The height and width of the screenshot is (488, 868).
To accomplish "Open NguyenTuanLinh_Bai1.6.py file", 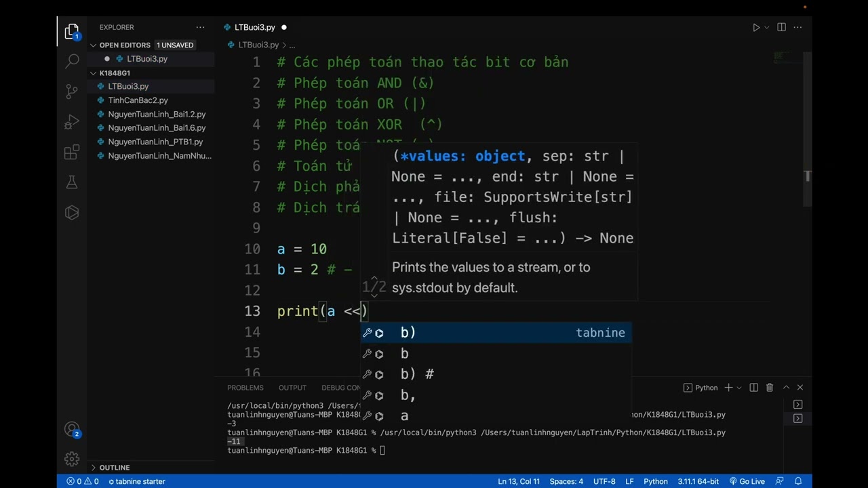I will pos(157,128).
